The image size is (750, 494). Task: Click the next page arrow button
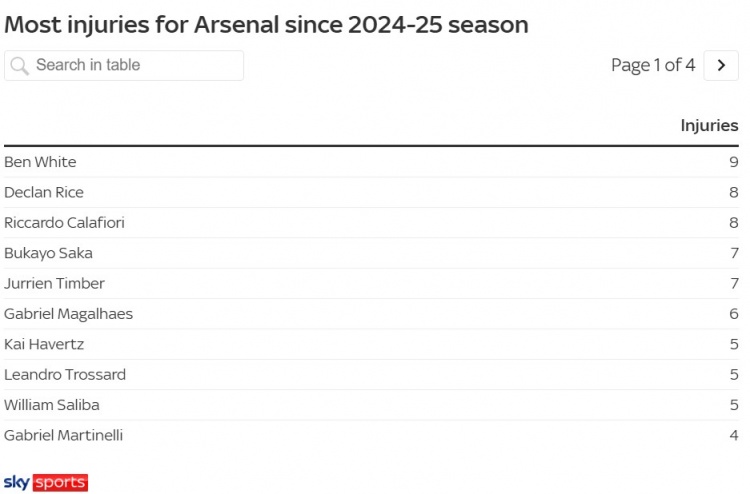720,65
